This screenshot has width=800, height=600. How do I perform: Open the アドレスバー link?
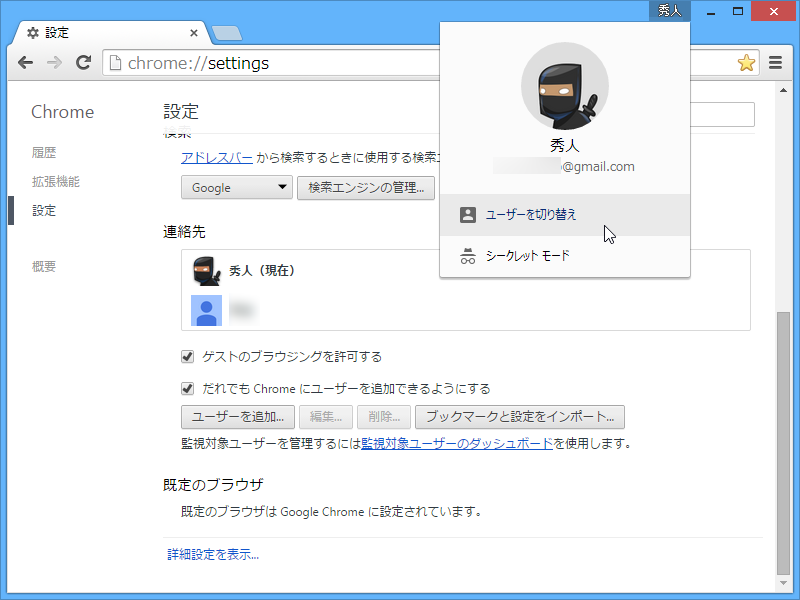click(217, 158)
